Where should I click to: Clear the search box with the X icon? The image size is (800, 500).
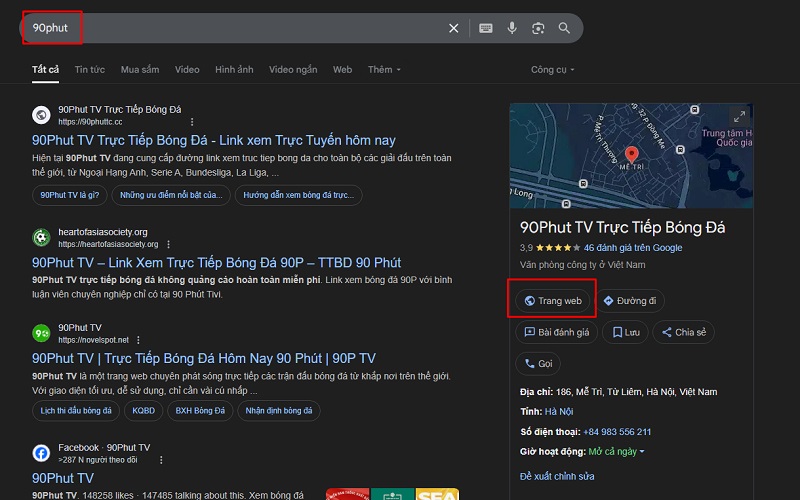pos(454,28)
